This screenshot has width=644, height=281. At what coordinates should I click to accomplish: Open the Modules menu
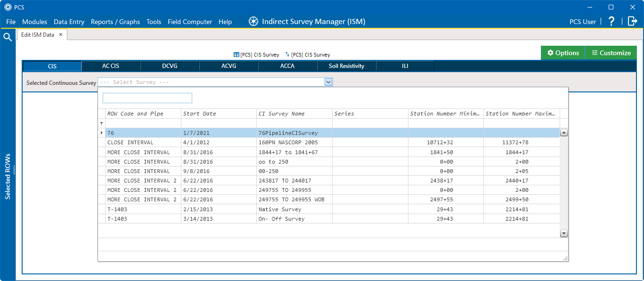(35, 22)
